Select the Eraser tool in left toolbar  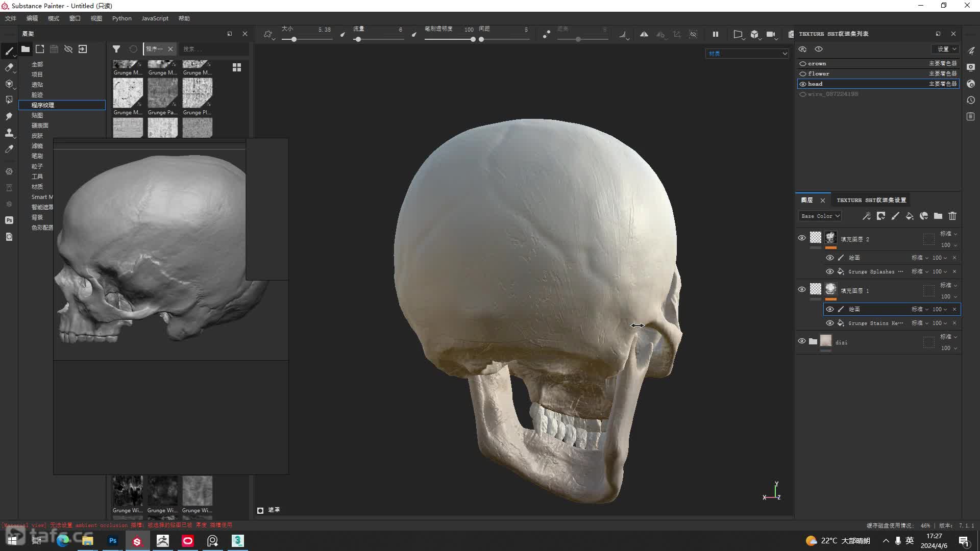coord(9,67)
